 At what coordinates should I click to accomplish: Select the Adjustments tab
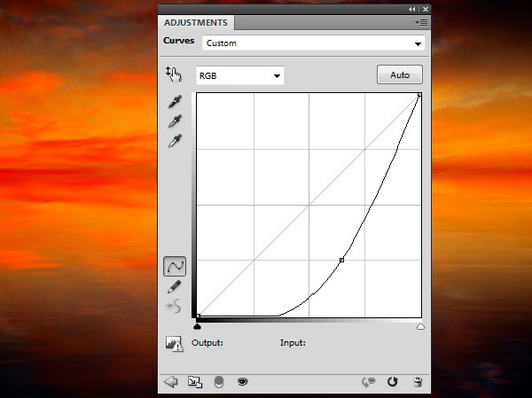click(196, 23)
